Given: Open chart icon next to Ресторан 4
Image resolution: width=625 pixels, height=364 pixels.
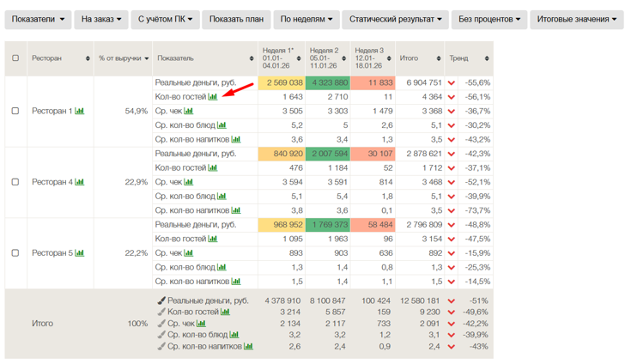Looking at the screenshot, I should pyautogui.click(x=80, y=182).
